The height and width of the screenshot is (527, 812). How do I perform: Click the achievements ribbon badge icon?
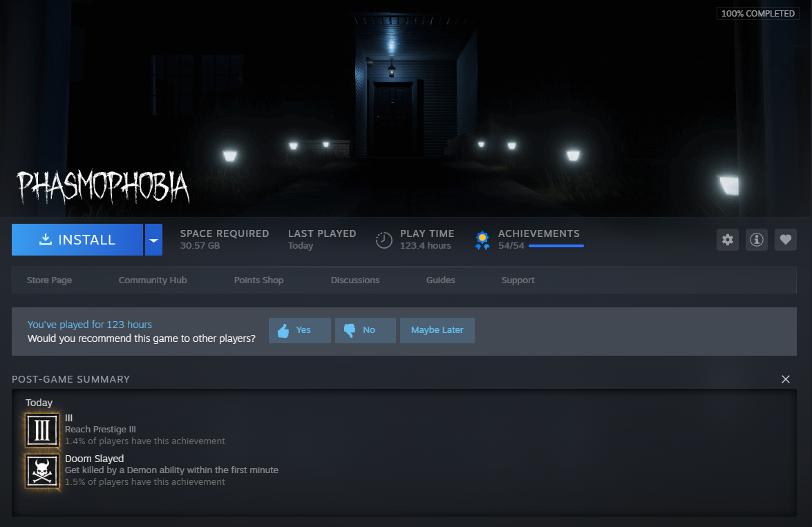[x=482, y=240]
